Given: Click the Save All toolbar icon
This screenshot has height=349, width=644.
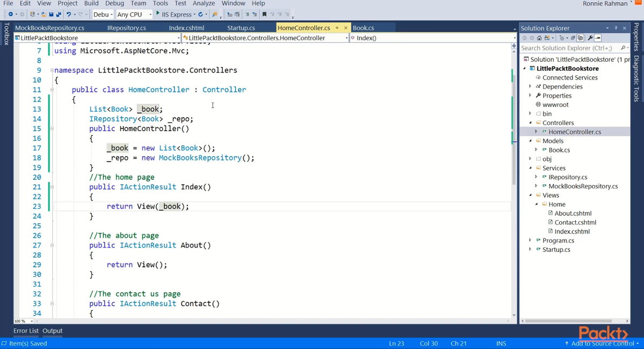Looking at the screenshot, I should (58, 14).
